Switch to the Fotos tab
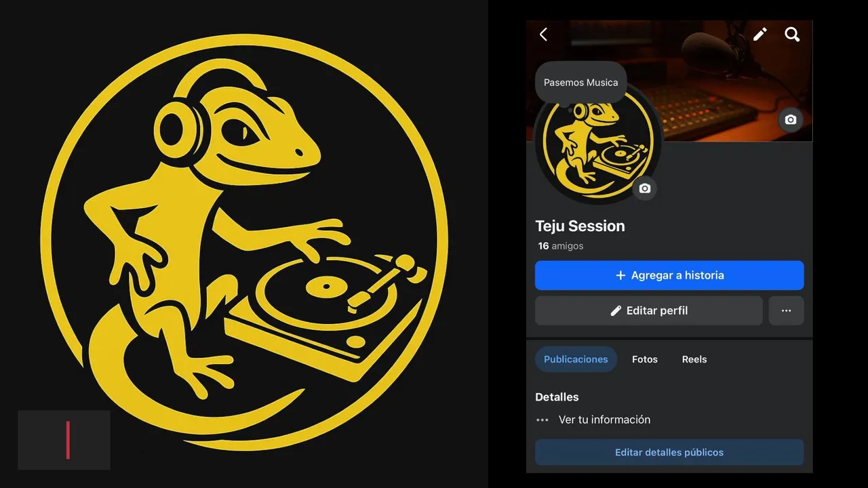 [x=645, y=359]
